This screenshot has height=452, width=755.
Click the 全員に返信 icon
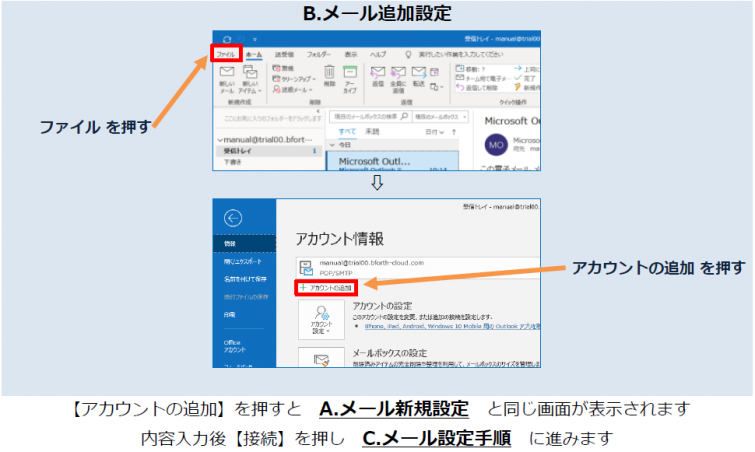point(401,76)
